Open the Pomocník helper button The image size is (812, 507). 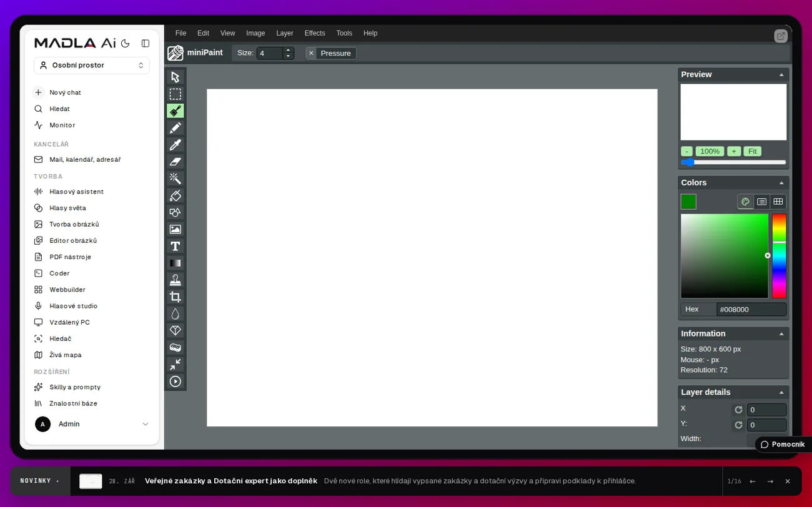783,445
